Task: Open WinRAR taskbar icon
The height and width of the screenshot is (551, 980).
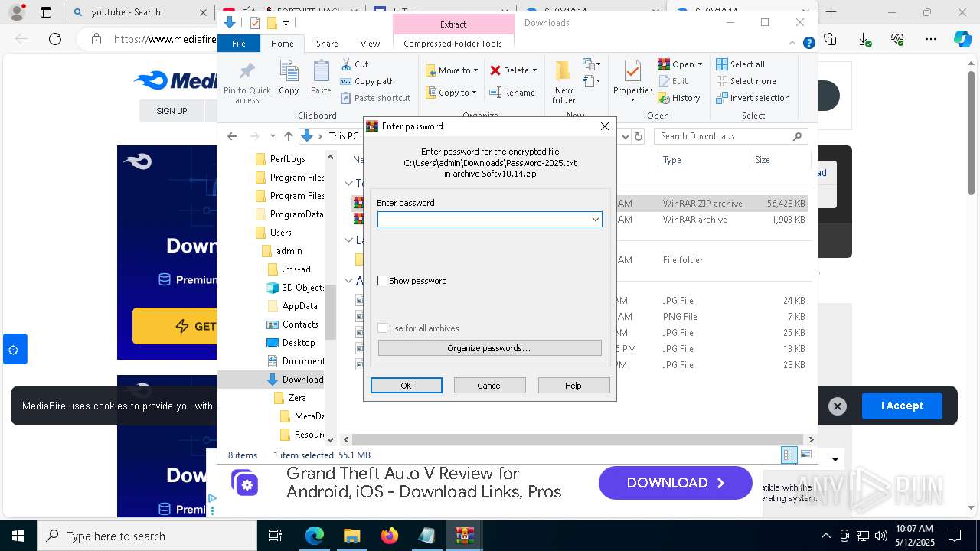Action: pos(464,536)
